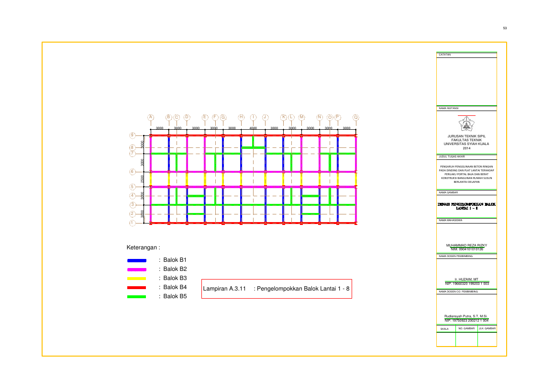
Task: Select the row grid bubble 6
Action: [133, 172]
